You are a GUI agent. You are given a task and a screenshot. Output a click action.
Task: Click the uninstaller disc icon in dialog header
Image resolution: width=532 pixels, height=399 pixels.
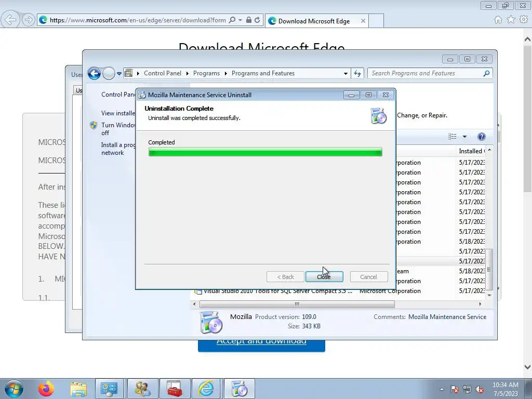(x=379, y=116)
